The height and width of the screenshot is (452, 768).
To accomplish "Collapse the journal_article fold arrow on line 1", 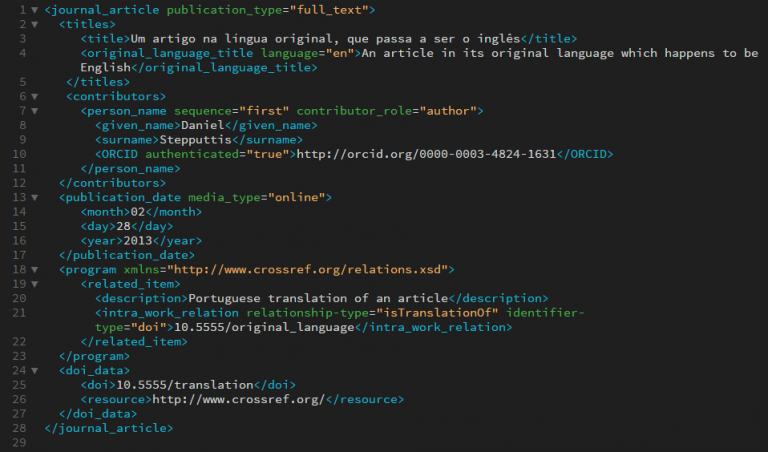I will pos(35,9).
